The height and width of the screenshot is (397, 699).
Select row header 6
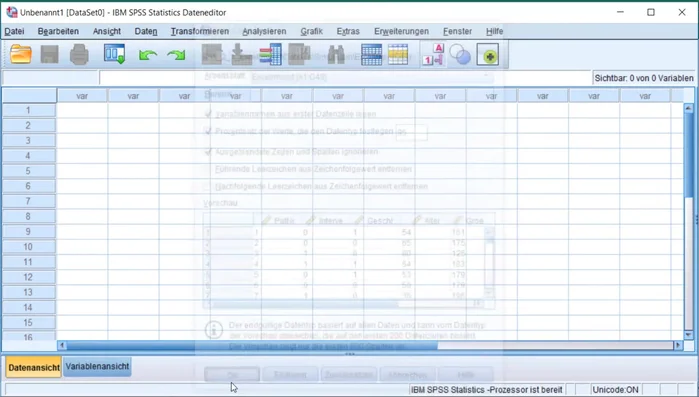pos(29,186)
